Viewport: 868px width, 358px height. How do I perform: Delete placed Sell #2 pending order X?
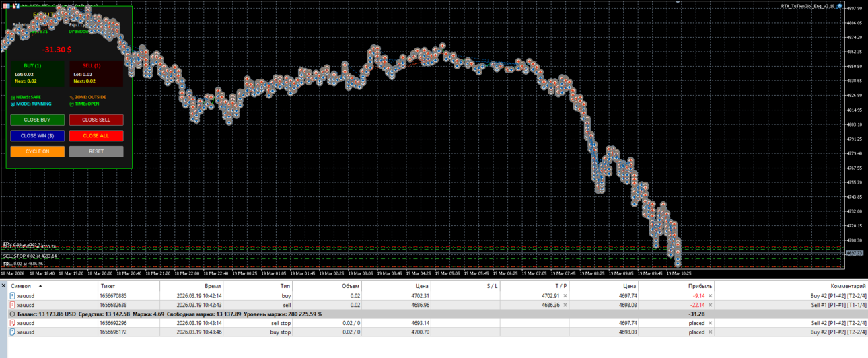pyautogui.click(x=710, y=323)
